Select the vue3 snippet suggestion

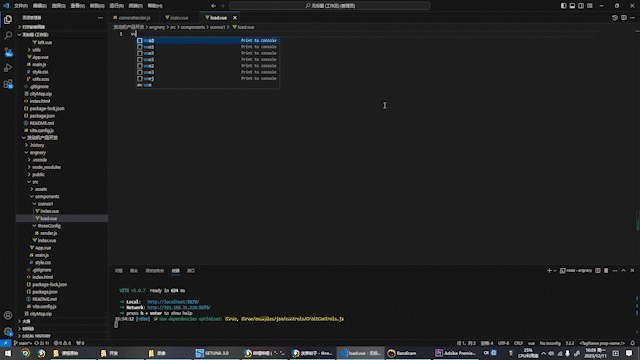pos(208,72)
